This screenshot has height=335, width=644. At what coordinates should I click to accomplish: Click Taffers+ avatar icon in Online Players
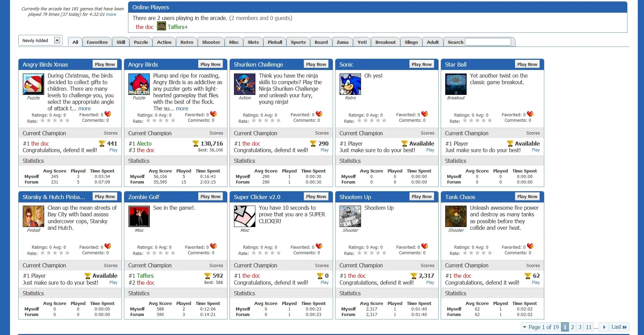(162, 26)
